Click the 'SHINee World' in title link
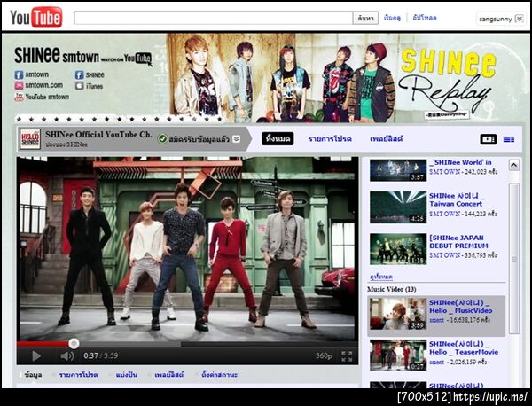 pyautogui.click(x=460, y=162)
